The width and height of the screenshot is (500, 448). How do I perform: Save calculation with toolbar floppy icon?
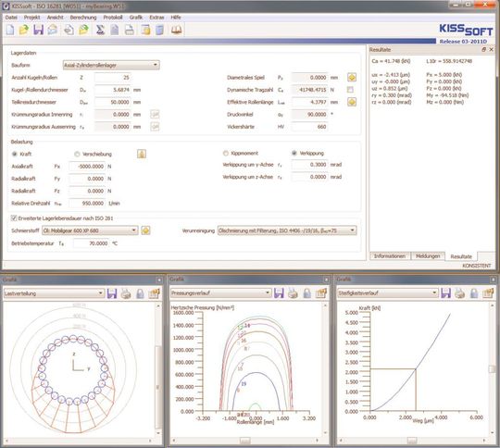pyautogui.click(x=38, y=30)
